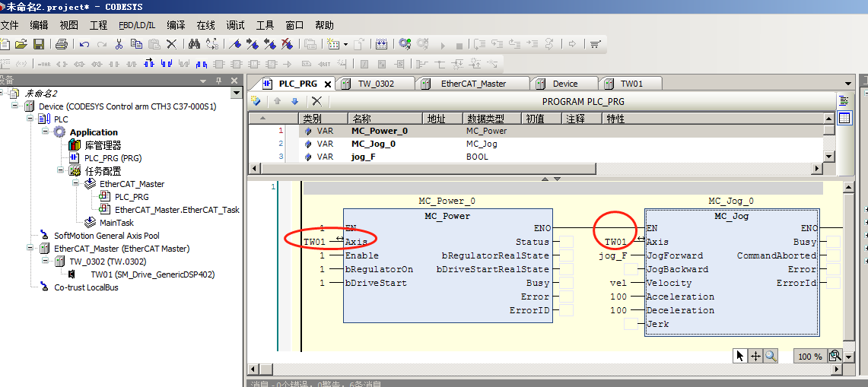
Task: Collapse the Device node in the tree
Action: click(x=14, y=106)
